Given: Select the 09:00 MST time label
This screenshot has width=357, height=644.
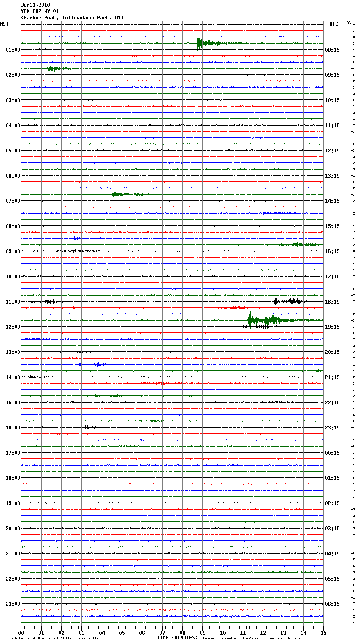Looking at the screenshot, I should click(13, 251).
